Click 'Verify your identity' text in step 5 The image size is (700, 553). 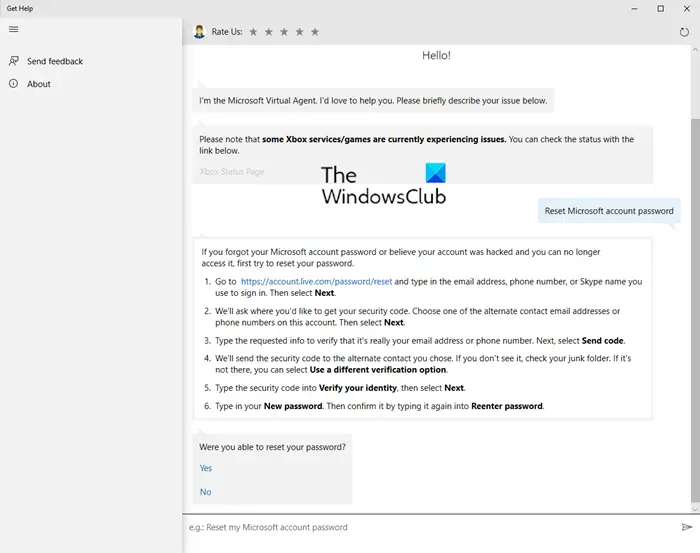(358, 388)
